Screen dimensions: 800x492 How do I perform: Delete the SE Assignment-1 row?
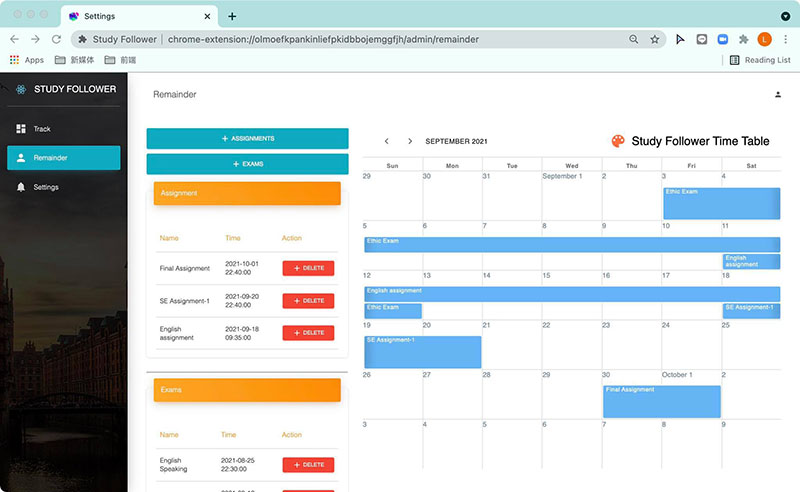pos(308,301)
